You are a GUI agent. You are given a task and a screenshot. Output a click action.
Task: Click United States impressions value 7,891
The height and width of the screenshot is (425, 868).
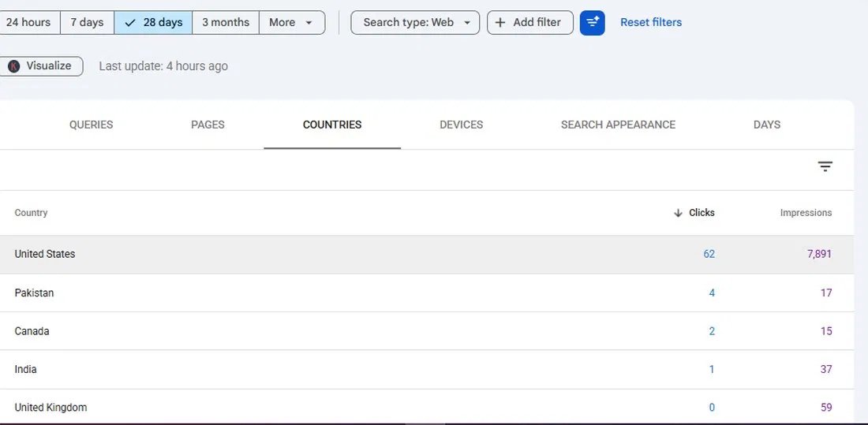point(819,254)
